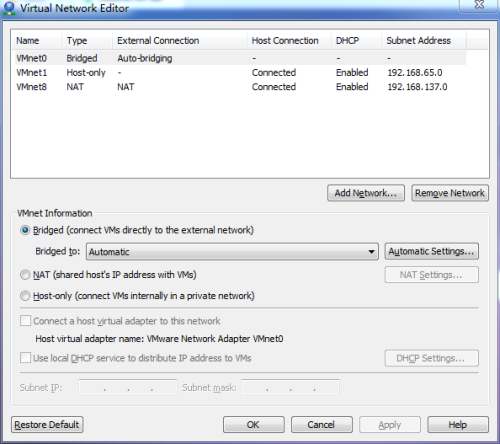This screenshot has width=500, height=444.
Task: Click into the Subnet IP field
Action: [128, 387]
